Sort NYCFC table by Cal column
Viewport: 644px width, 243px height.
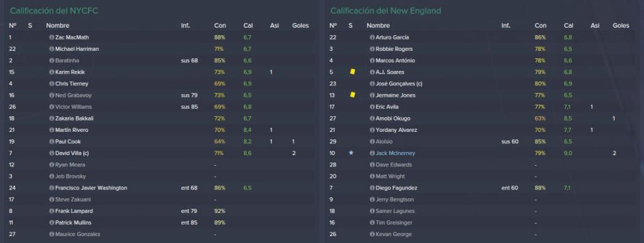[x=248, y=25]
